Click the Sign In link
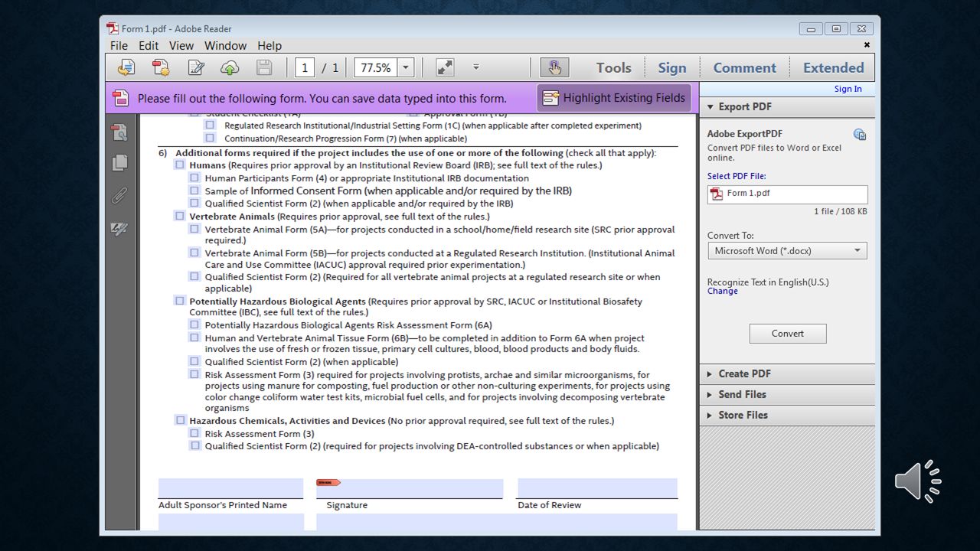This screenshot has height=551, width=980. [848, 89]
